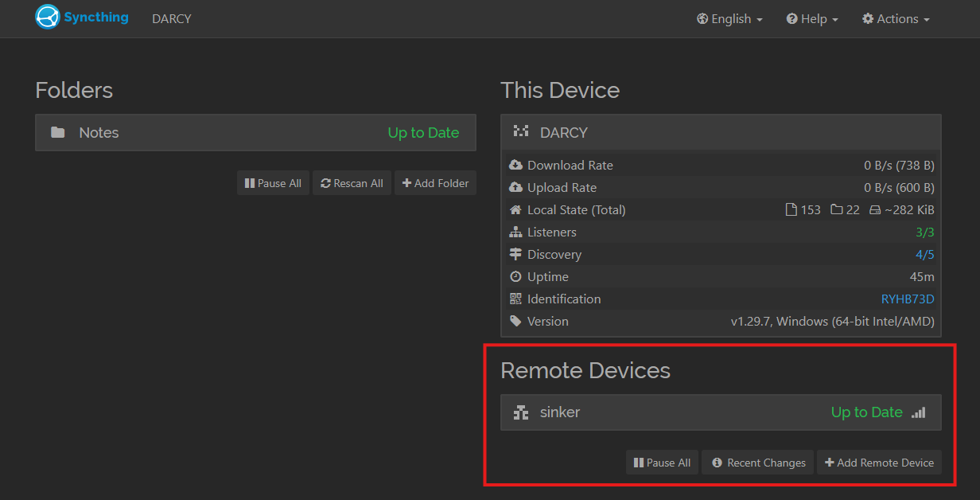Open the RYHB73D identification link
Screen dimensions: 980x500
tap(908, 299)
